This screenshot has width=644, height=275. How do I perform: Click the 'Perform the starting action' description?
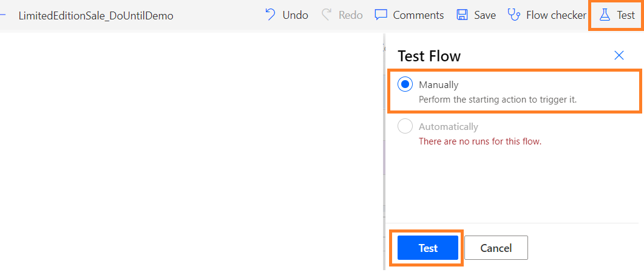click(498, 100)
